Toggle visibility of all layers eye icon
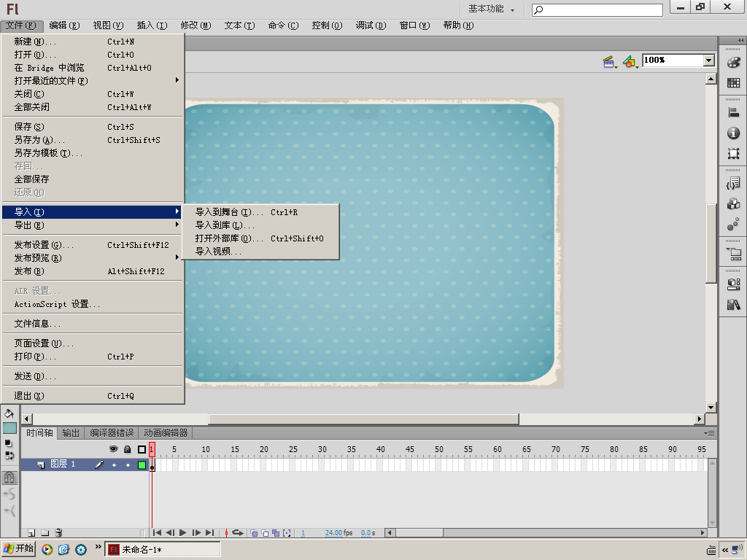Screen dimensions: 747x560 pyautogui.click(x=113, y=449)
